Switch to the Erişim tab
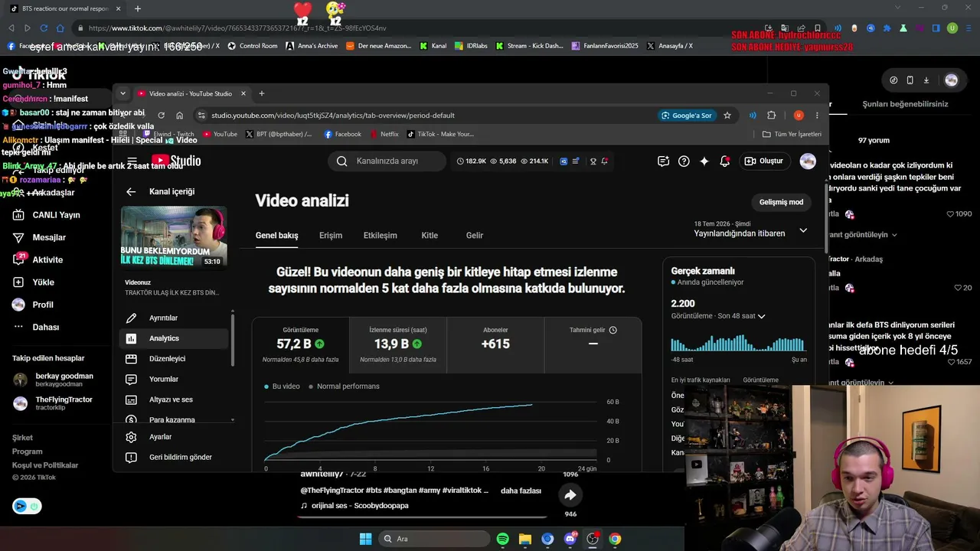This screenshot has width=980, height=551. pos(331,236)
